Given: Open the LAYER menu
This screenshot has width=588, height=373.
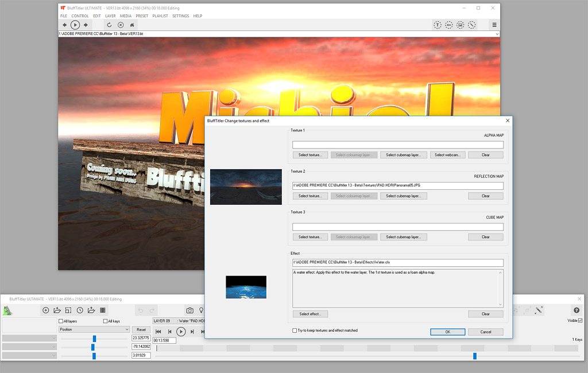Looking at the screenshot, I should pos(110,15).
